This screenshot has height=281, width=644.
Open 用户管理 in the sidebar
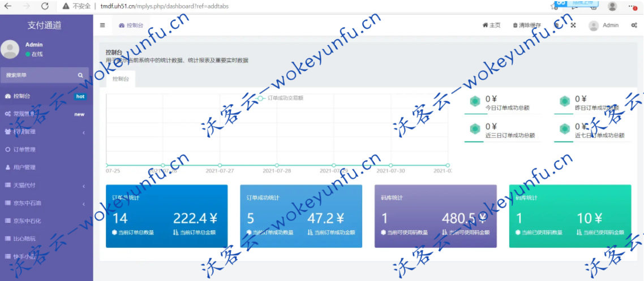[46, 167]
